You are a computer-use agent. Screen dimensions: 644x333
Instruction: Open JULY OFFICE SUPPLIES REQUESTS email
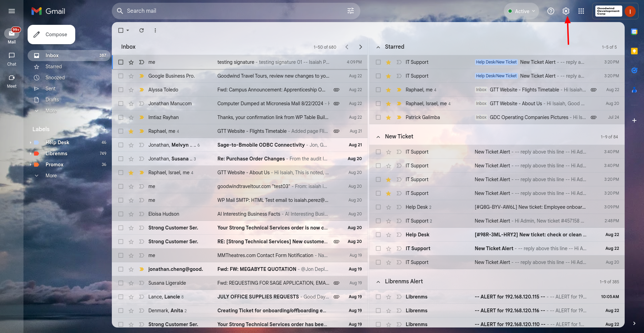[240, 297]
